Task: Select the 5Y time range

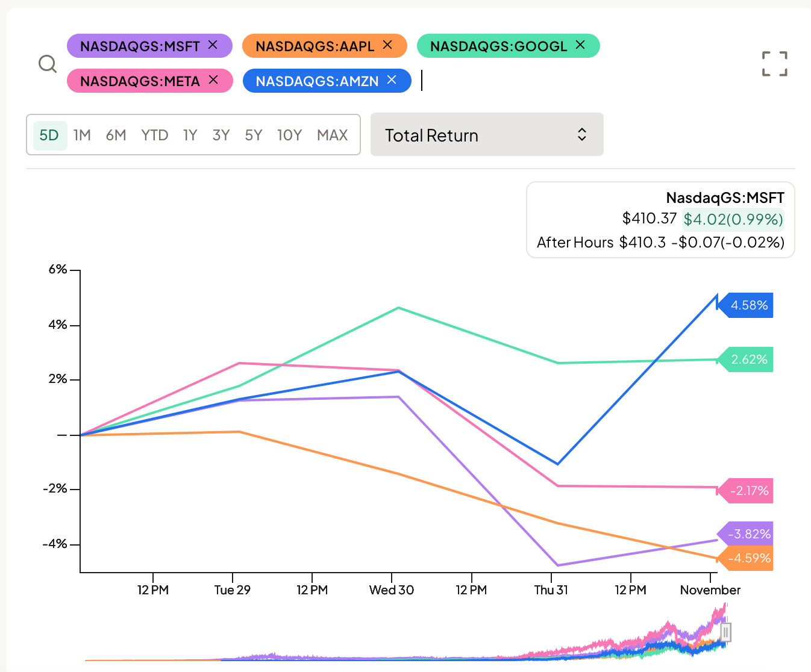Action: [254, 135]
